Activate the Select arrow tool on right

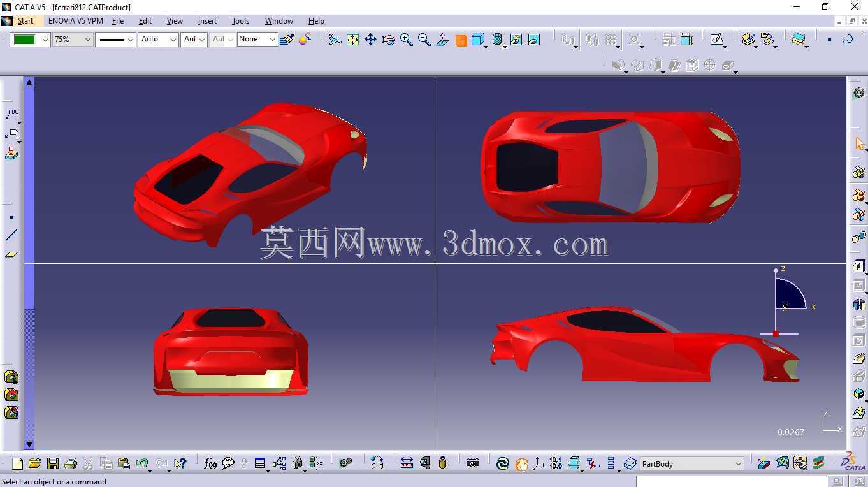point(858,144)
